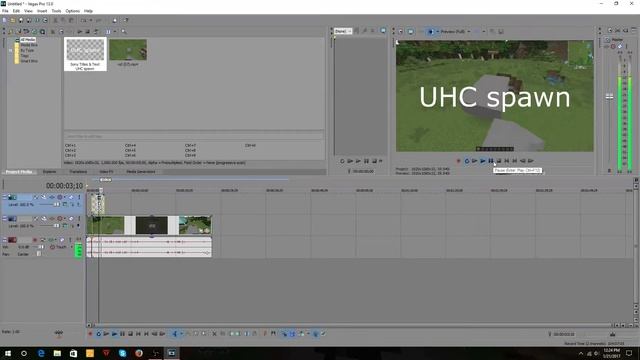The height and width of the screenshot is (360, 640).
Task: Mute video track 1
Action: [71, 197]
